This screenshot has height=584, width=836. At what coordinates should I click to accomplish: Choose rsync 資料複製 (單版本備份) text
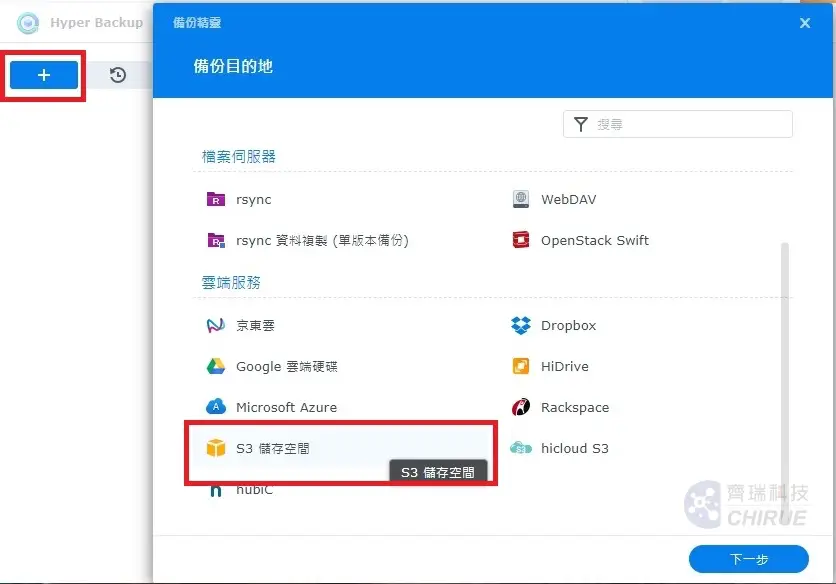click(322, 241)
